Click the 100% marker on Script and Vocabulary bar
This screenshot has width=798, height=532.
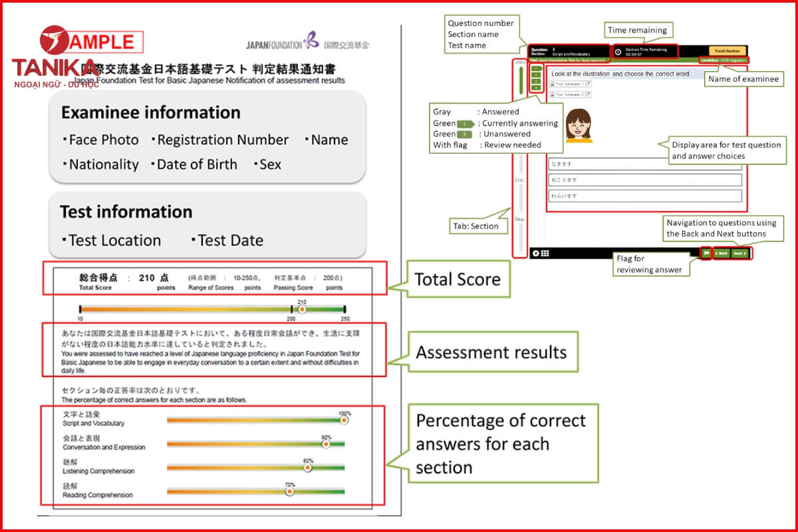tap(344, 420)
